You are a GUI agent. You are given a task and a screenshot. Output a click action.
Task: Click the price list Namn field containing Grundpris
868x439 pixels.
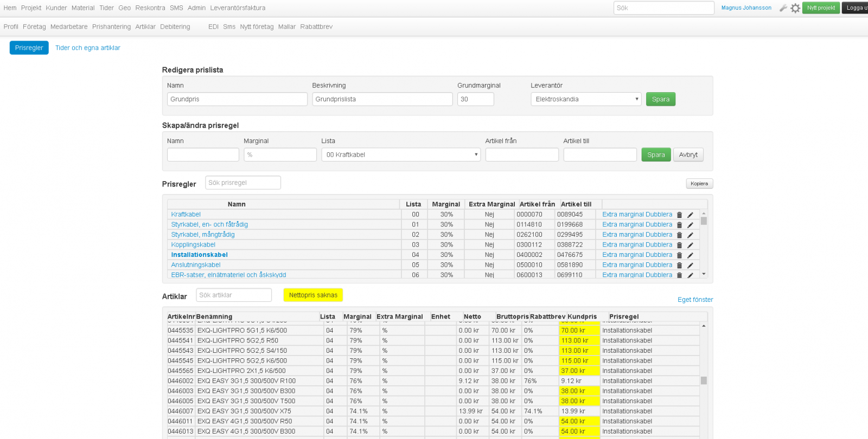tap(237, 99)
